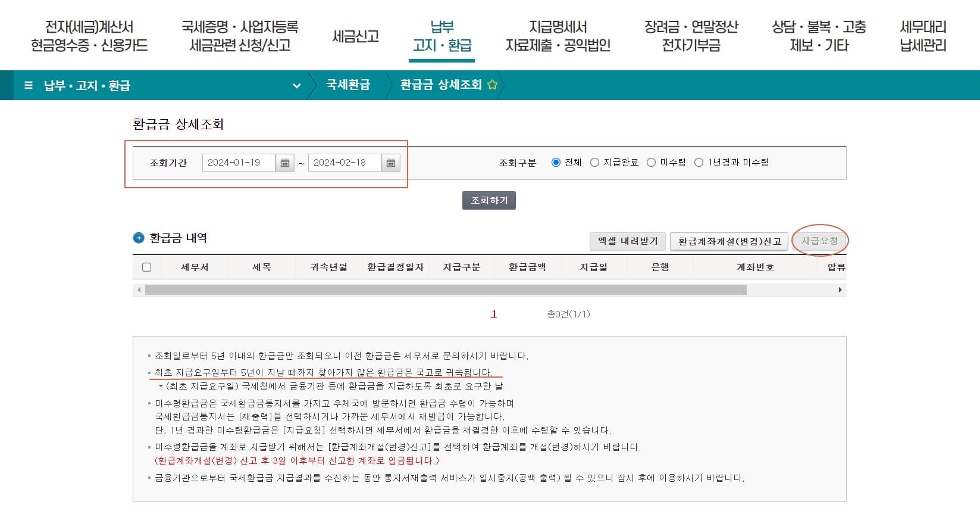The height and width of the screenshot is (514, 980).
Task: Open the 장려금·연말정산 전자기부금 menu
Action: click(x=691, y=36)
